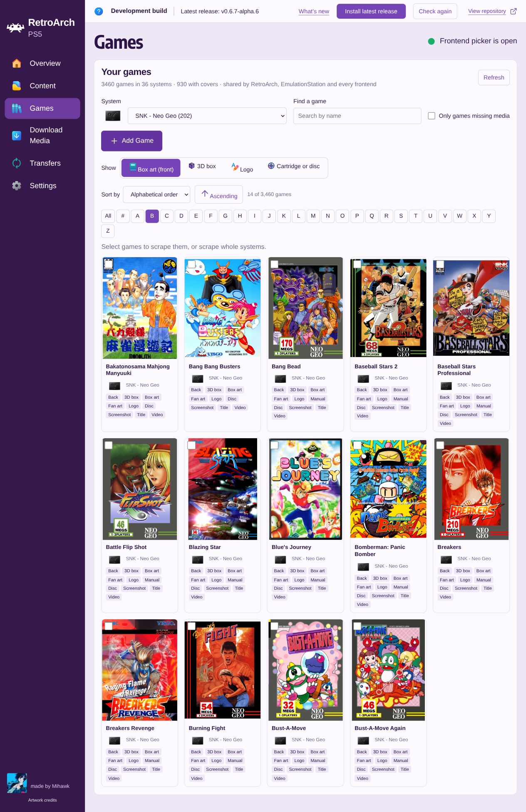
Task: Filter games by letter A
Action: pyautogui.click(x=137, y=216)
